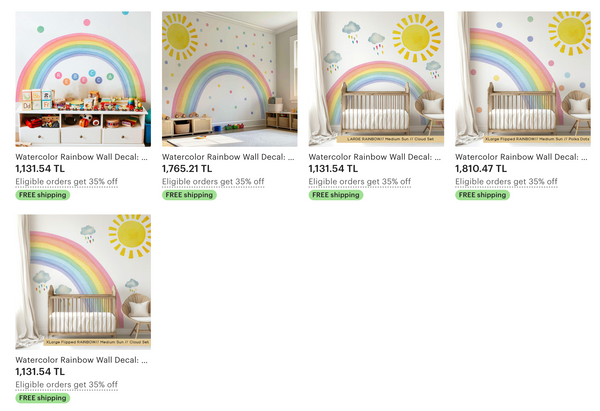
Task: Click 35% off offer below 1,810.47 TL
Action: tap(506, 182)
